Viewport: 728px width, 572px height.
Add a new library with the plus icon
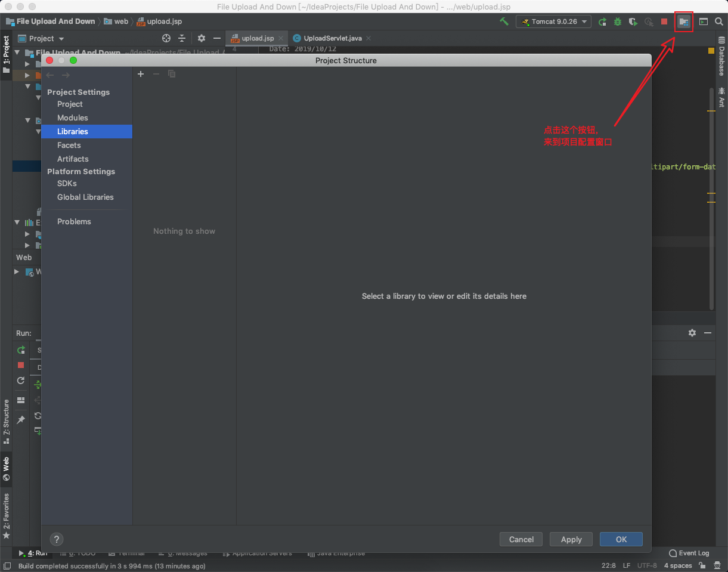point(141,74)
